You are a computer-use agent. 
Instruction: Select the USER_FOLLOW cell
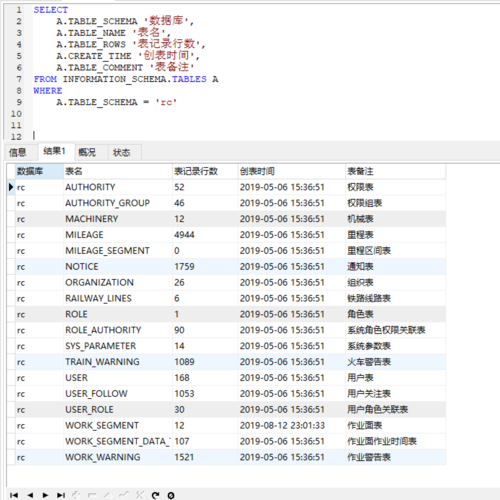[118, 394]
